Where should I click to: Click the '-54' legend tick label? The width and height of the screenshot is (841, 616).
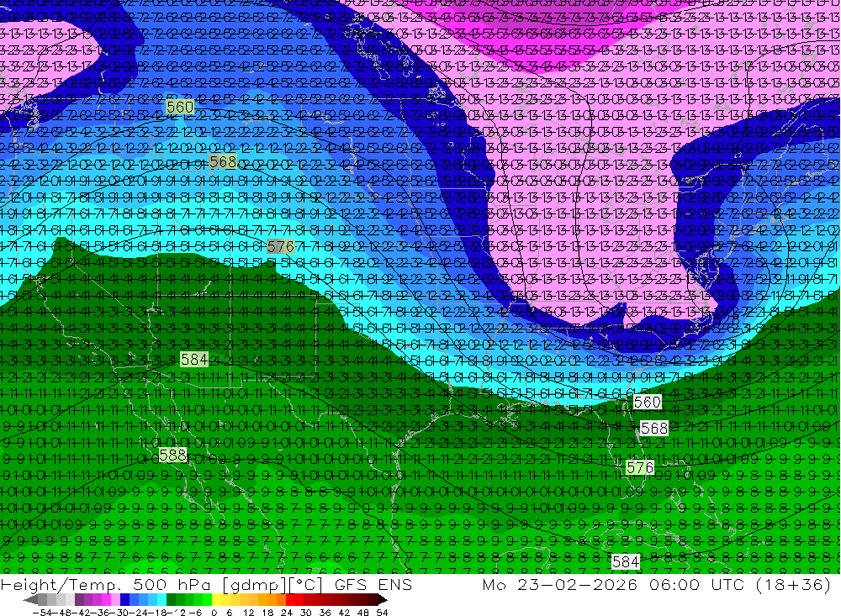(42, 613)
